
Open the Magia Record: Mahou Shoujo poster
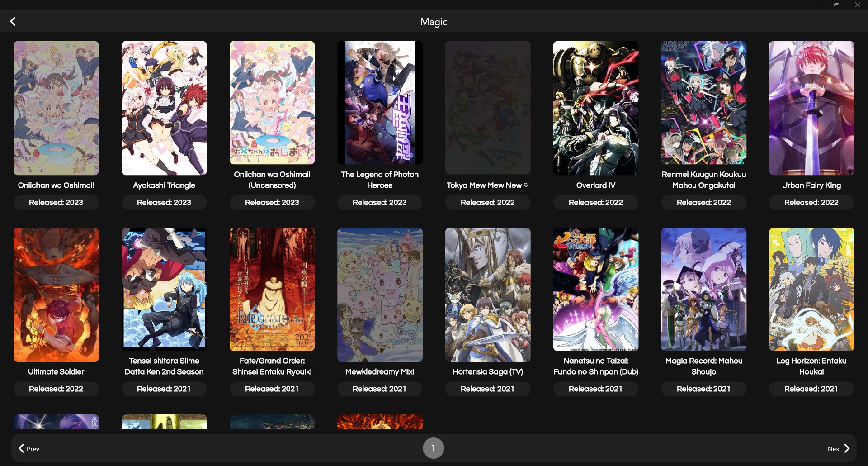[704, 289]
